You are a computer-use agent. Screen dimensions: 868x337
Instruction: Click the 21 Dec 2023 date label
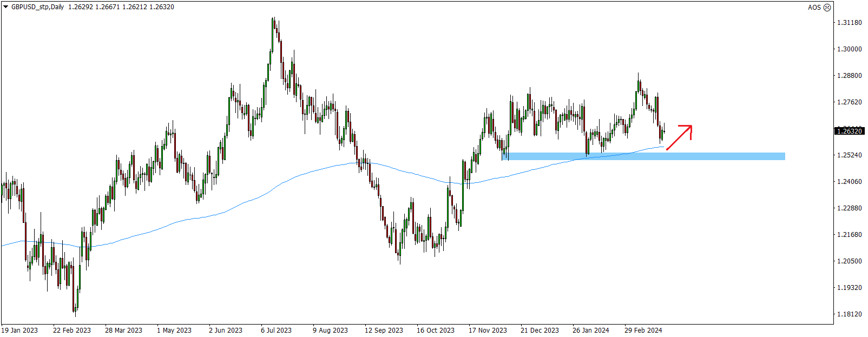(540, 331)
